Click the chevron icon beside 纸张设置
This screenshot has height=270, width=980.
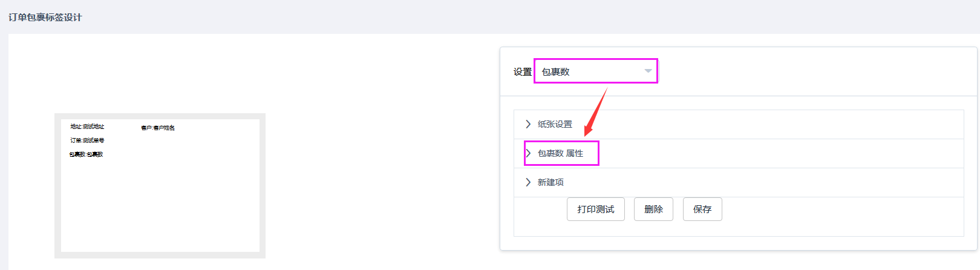(x=528, y=124)
